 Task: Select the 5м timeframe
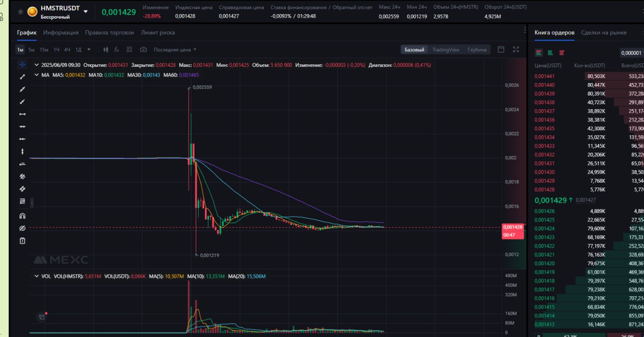[31, 50]
